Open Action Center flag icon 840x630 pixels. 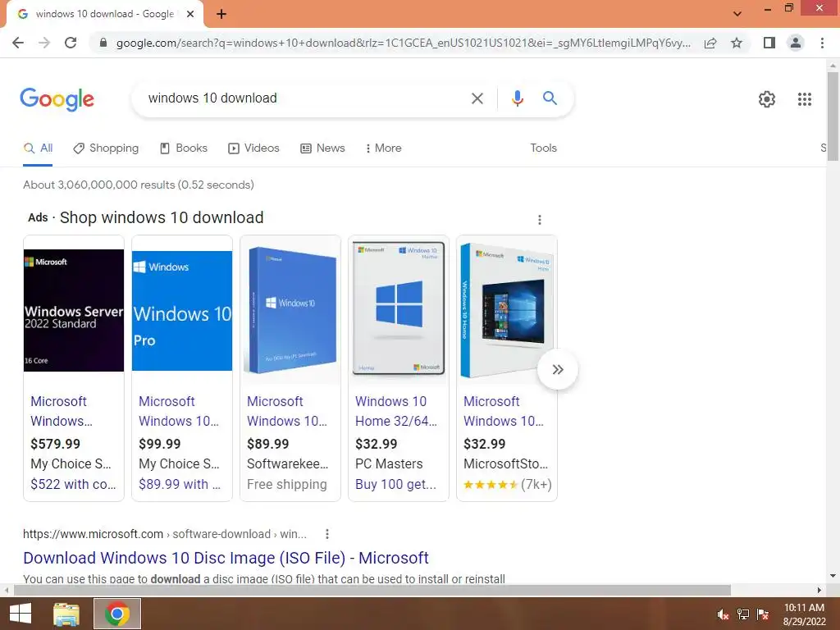coord(762,614)
